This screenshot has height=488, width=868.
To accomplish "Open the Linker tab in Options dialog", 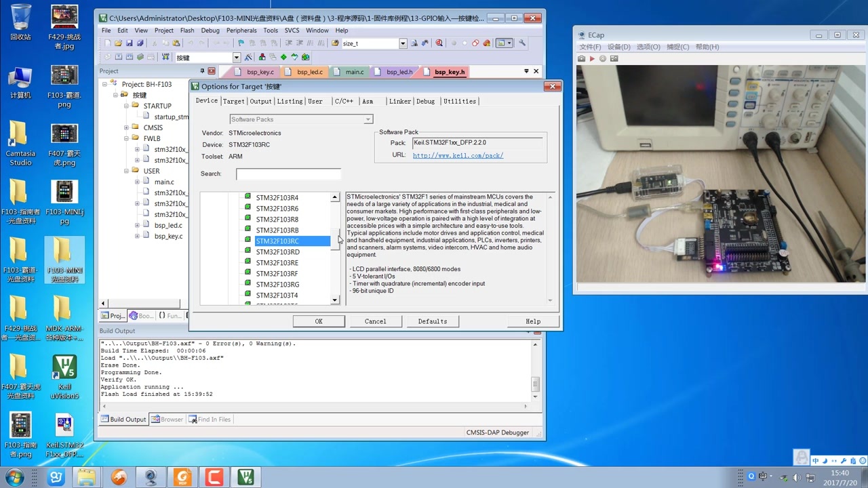I will coord(399,101).
